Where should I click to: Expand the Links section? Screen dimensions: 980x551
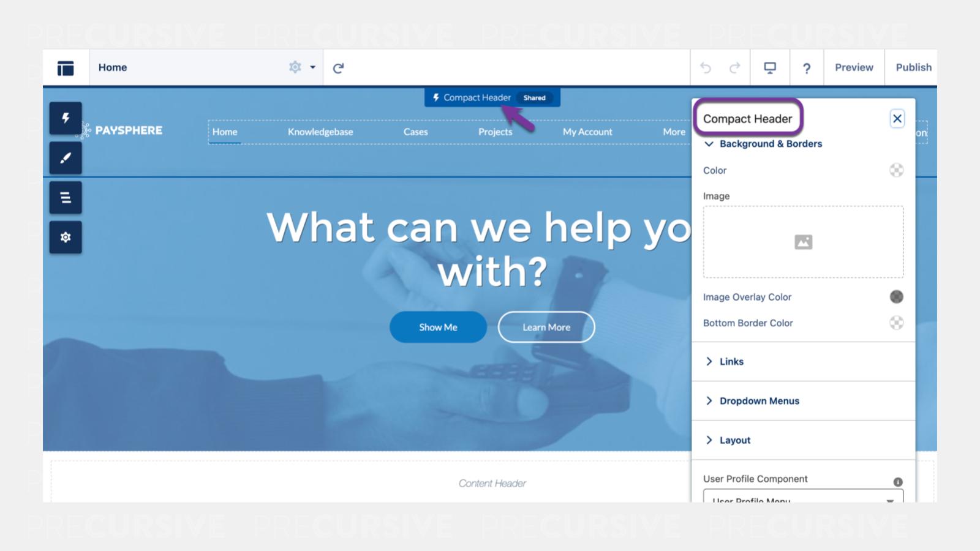tap(731, 362)
